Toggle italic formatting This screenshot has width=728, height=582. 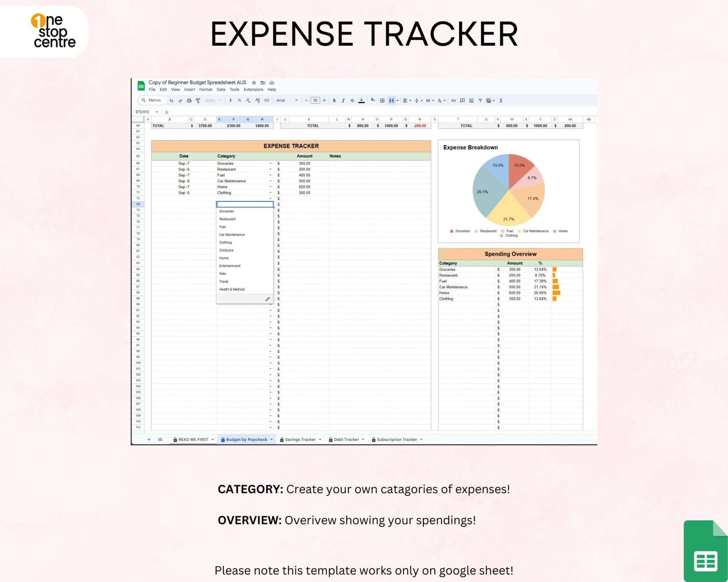pyautogui.click(x=343, y=101)
